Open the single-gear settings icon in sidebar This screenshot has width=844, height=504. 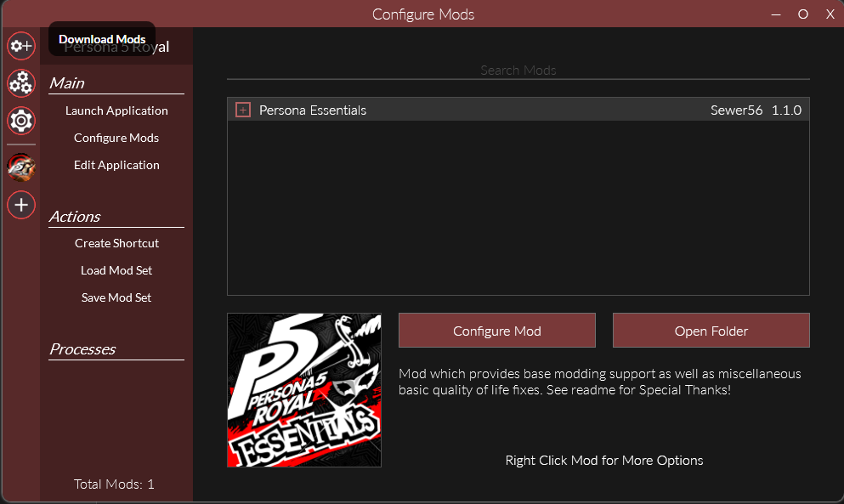[x=21, y=121]
